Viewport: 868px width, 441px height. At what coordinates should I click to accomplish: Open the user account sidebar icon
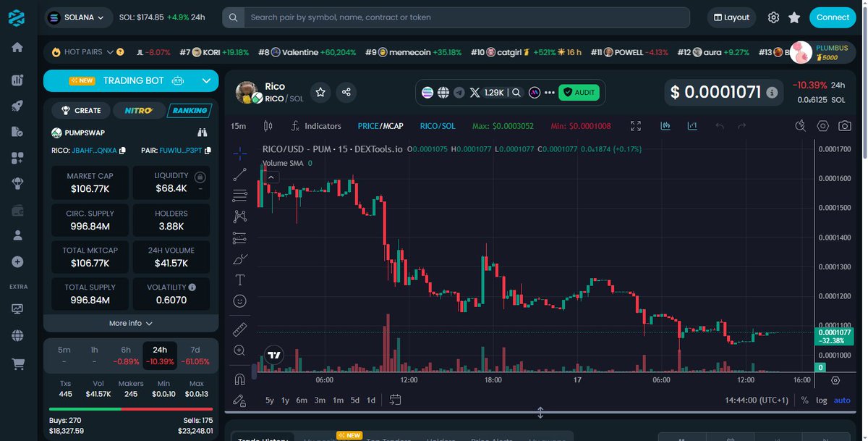tap(17, 235)
